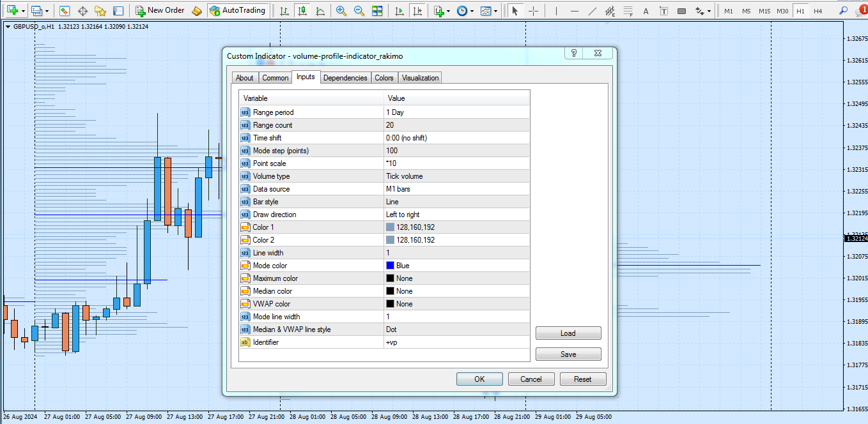Screen dimensions: 868x424
Task: Select the draw vertical line tool
Action: coord(556,11)
